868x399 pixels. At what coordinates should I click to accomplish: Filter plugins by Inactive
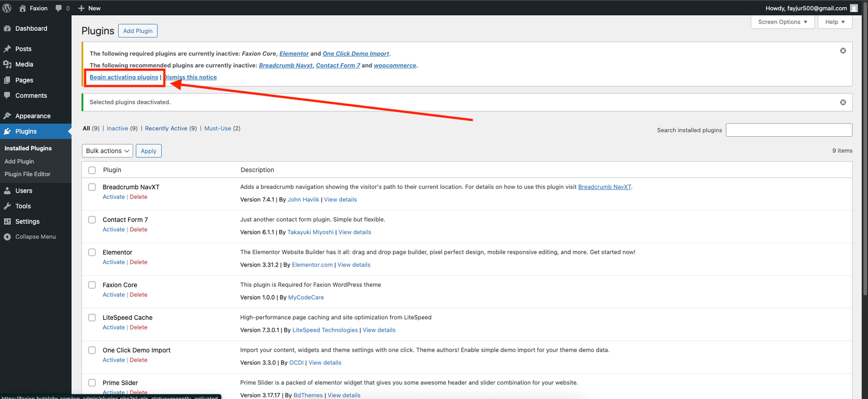pyautogui.click(x=117, y=129)
